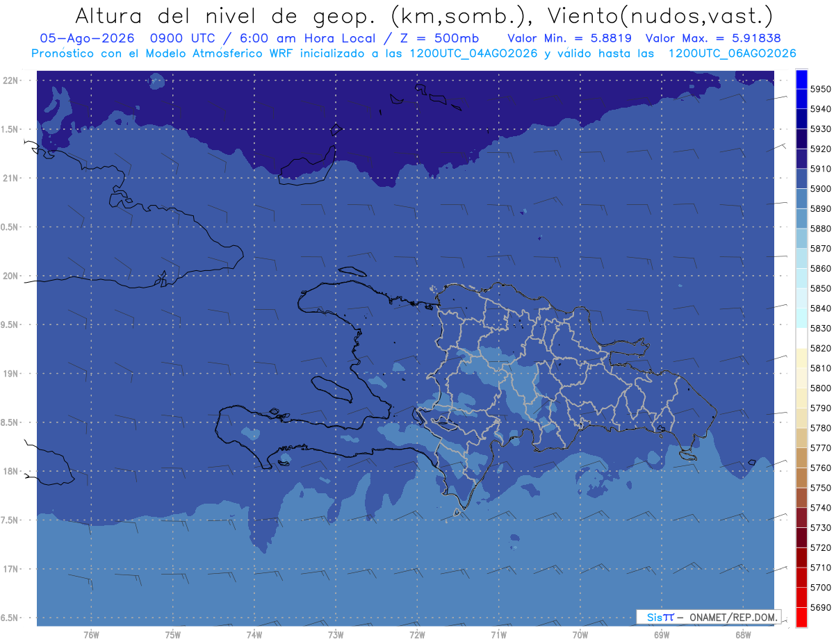
Task: Click the '5840' color bar value
Action: pos(821,308)
